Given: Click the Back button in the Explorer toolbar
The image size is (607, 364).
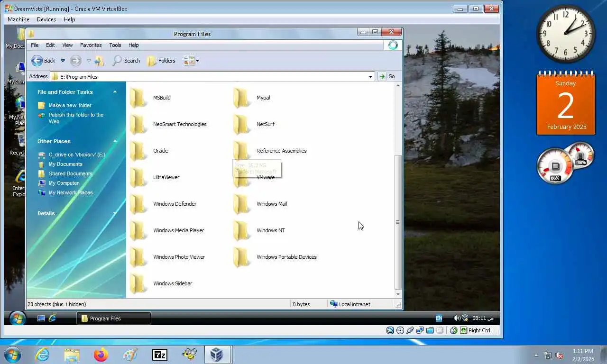Looking at the screenshot, I should pyautogui.click(x=43, y=61).
